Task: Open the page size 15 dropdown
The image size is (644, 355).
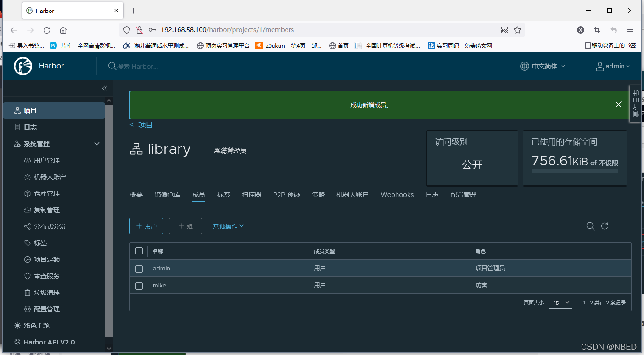Action: pos(561,303)
